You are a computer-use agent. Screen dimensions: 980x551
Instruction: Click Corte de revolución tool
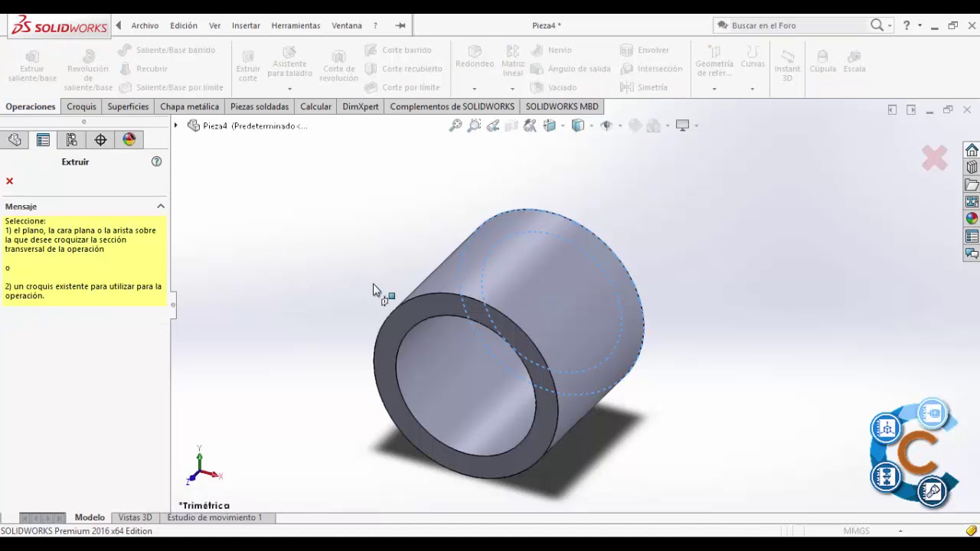click(x=338, y=66)
